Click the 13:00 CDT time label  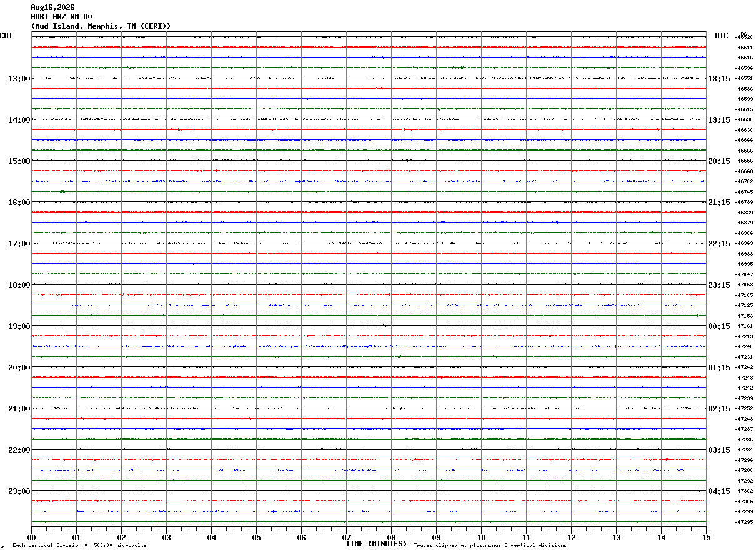(19, 79)
